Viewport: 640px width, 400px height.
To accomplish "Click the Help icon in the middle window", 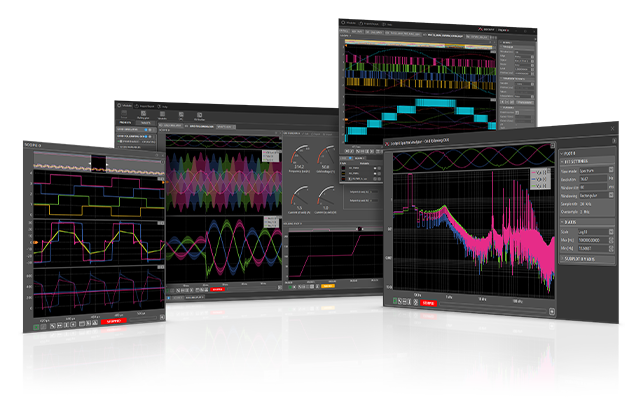I will [x=164, y=105].
